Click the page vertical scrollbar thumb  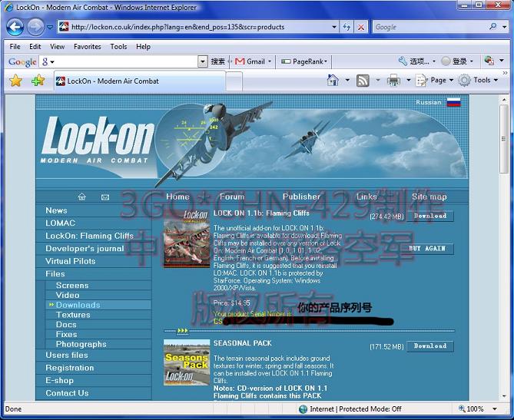(x=504, y=139)
